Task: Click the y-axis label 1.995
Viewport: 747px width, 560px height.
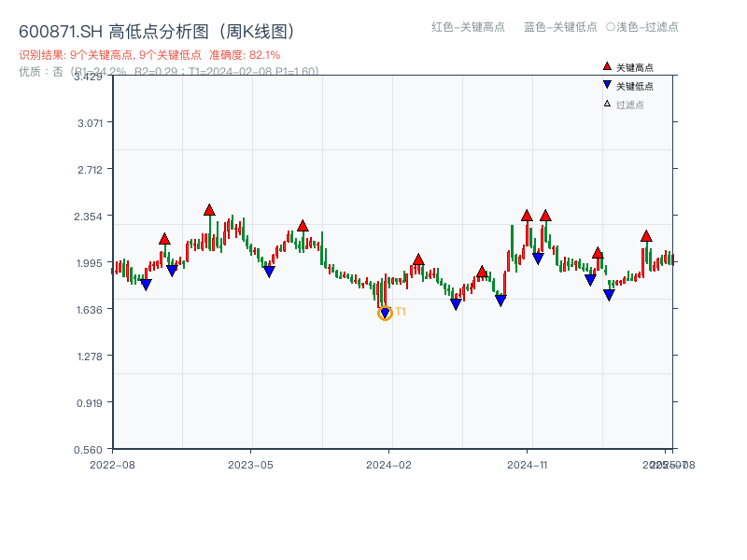Action: pyautogui.click(x=89, y=263)
